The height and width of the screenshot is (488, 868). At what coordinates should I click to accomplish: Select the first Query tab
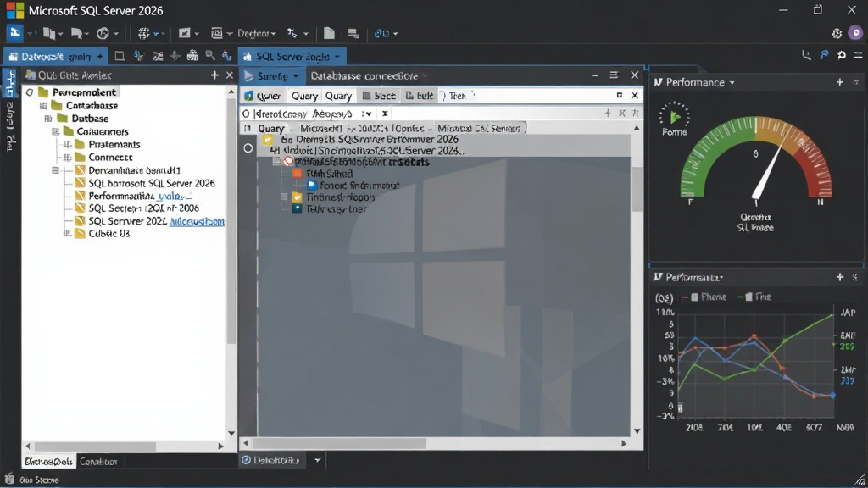[304, 96]
